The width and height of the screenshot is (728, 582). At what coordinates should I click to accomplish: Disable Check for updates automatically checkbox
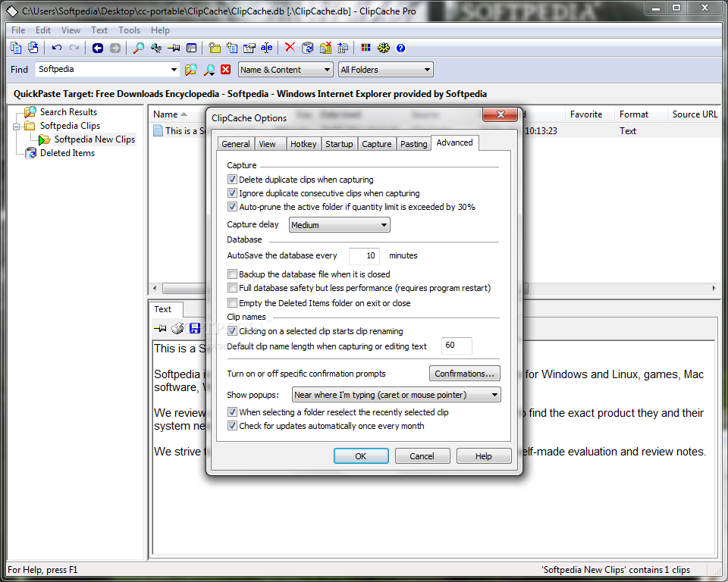click(232, 426)
